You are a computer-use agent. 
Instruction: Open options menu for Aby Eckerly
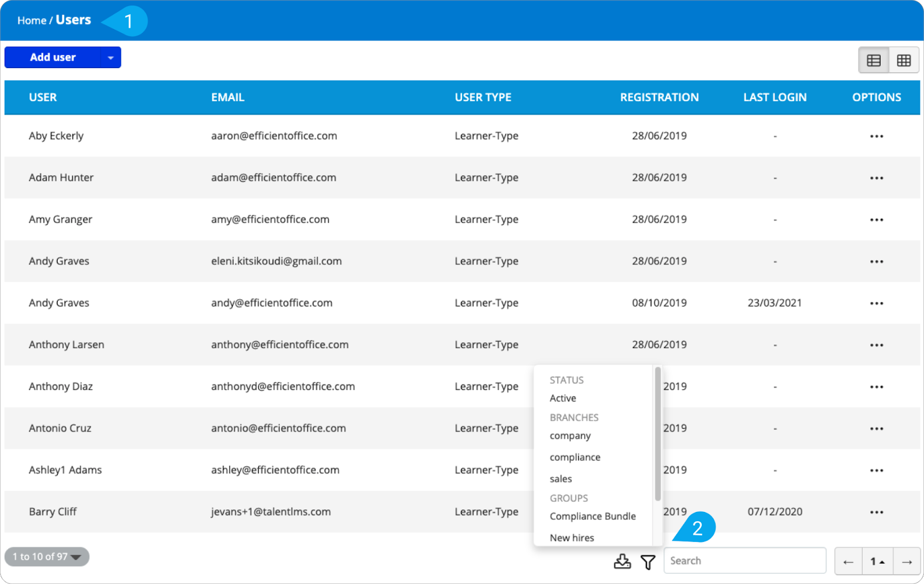coord(876,136)
